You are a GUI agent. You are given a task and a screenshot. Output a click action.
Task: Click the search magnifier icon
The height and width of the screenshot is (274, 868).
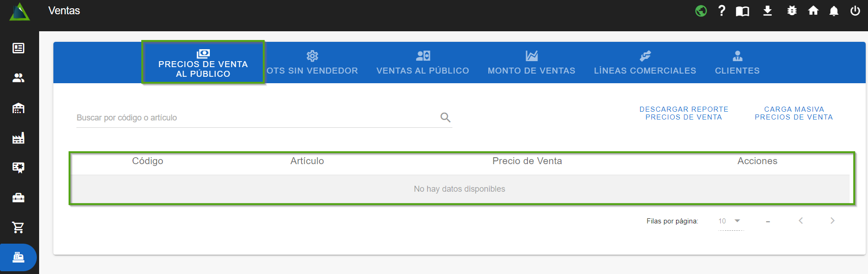pyautogui.click(x=445, y=118)
